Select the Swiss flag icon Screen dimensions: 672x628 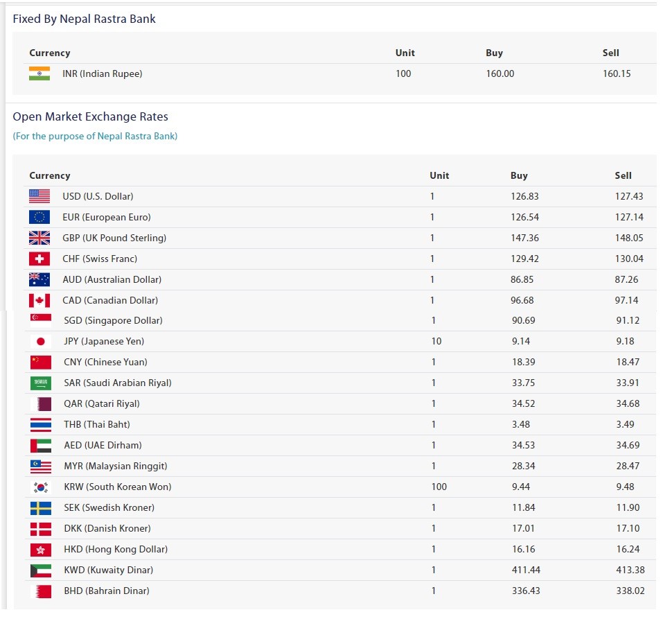(x=39, y=259)
